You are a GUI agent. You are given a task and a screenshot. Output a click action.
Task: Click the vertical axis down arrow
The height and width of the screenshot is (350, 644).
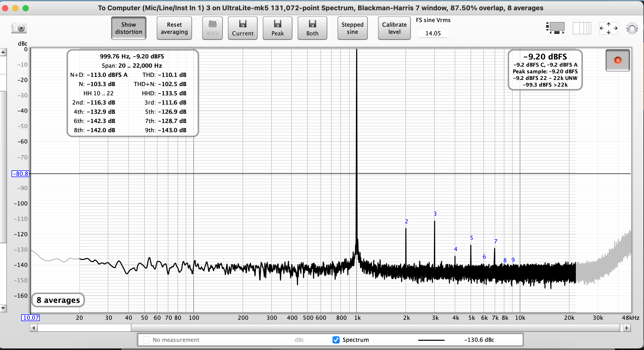point(3,308)
